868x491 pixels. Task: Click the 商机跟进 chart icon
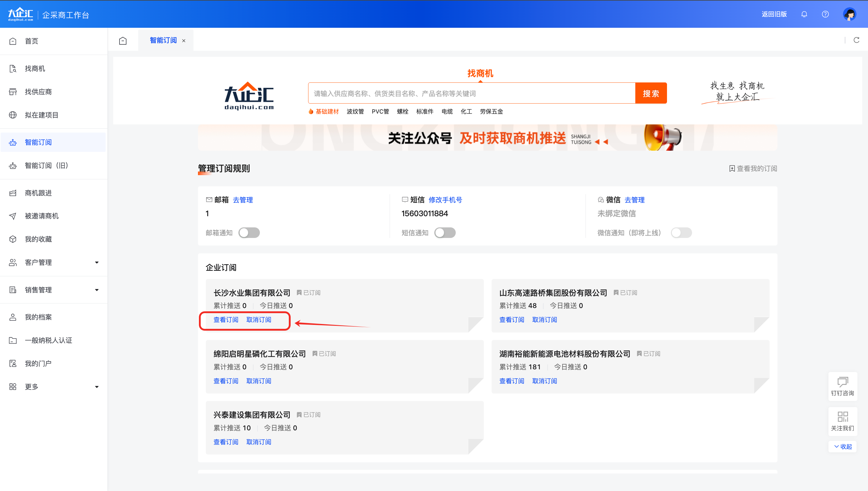pos(13,193)
